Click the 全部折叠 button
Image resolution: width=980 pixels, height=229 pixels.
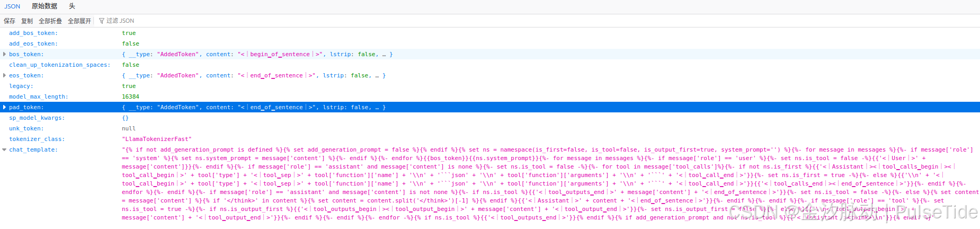coord(50,21)
